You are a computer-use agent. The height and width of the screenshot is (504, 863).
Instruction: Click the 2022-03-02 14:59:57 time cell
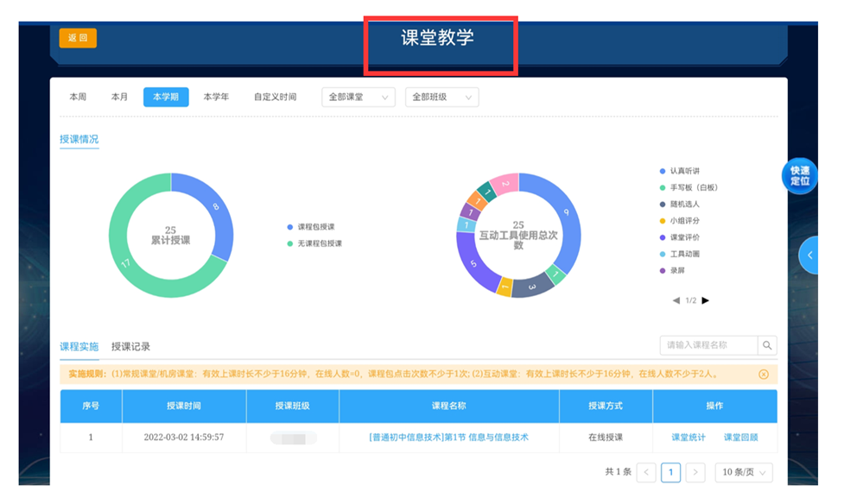184,438
